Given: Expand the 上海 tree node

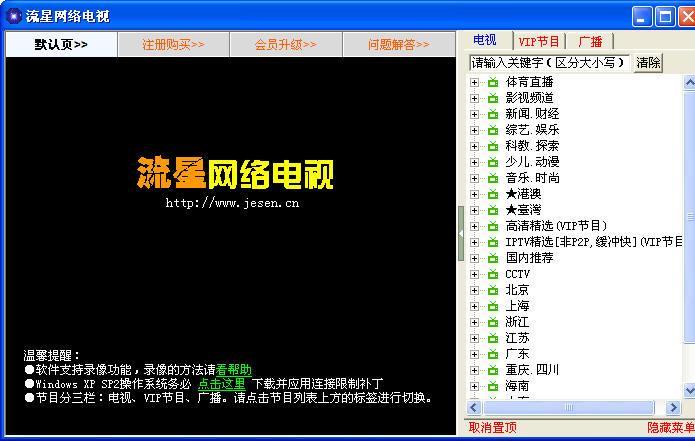Looking at the screenshot, I should click(474, 306).
